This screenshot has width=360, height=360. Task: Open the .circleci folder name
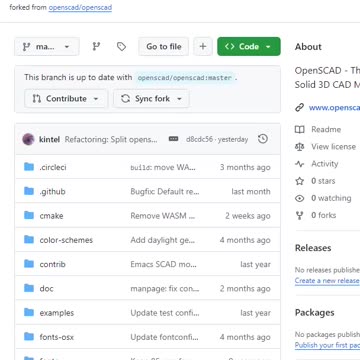click(x=53, y=167)
